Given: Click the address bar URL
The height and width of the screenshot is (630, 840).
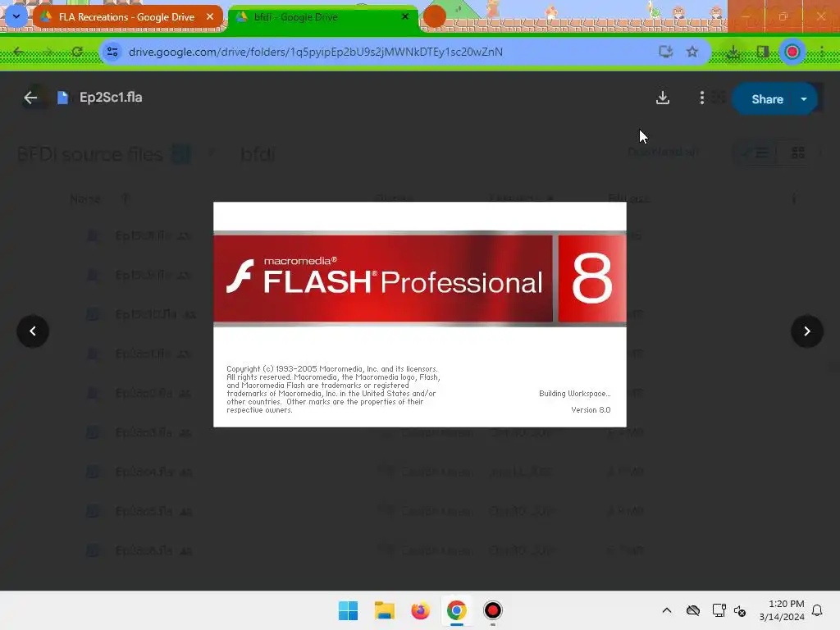Looking at the screenshot, I should click(x=316, y=52).
